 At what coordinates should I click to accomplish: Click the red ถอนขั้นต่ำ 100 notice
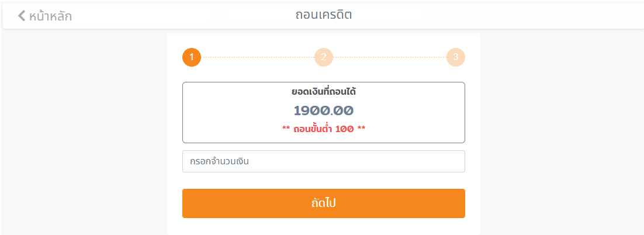pyautogui.click(x=324, y=129)
